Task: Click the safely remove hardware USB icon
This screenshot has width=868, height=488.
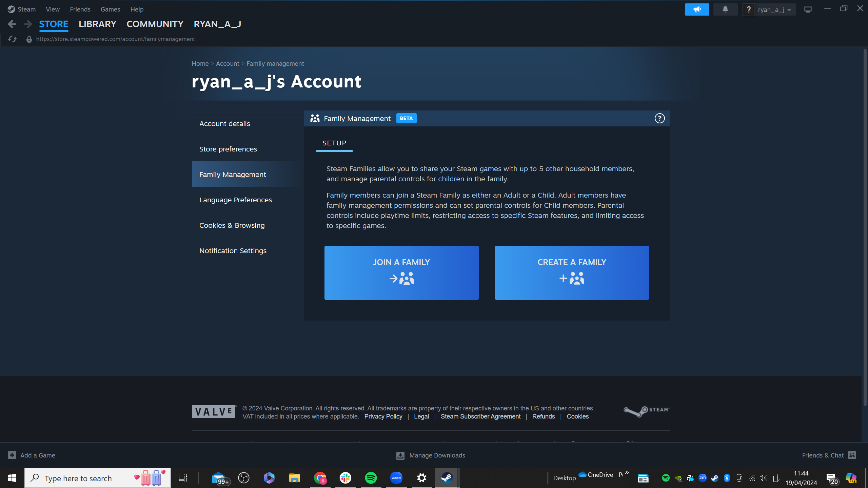Action: pos(775,478)
